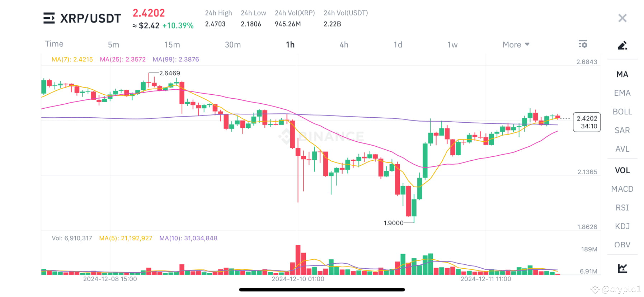Open the More timeframe dropdown
The width and height of the screenshot is (644, 297).
point(515,44)
